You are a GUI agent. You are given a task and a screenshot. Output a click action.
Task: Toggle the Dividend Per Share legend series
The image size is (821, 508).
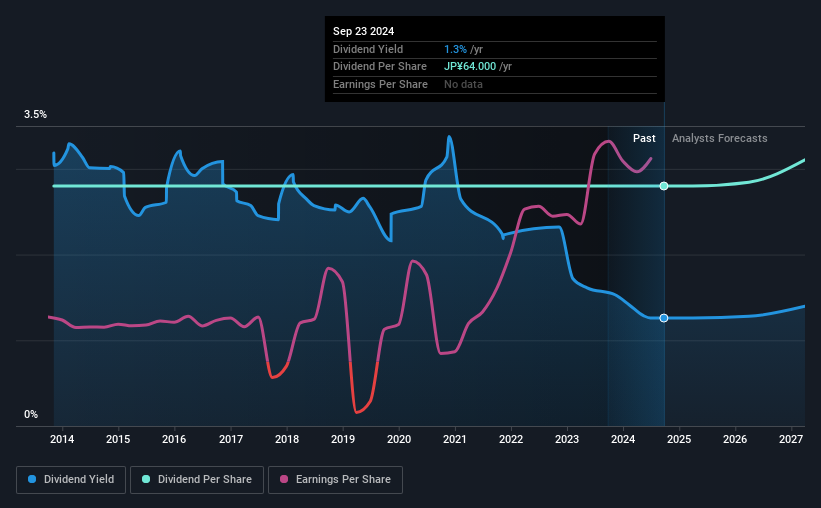197,480
